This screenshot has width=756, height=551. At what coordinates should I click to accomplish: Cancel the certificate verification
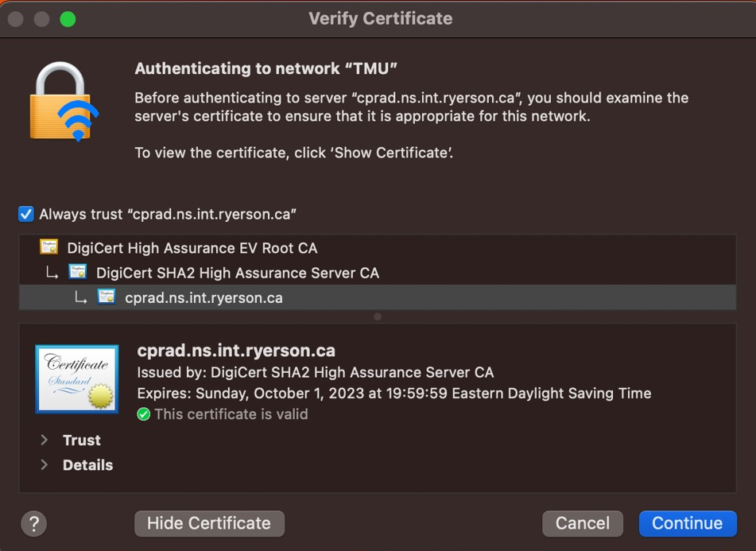click(x=582, y=523)
